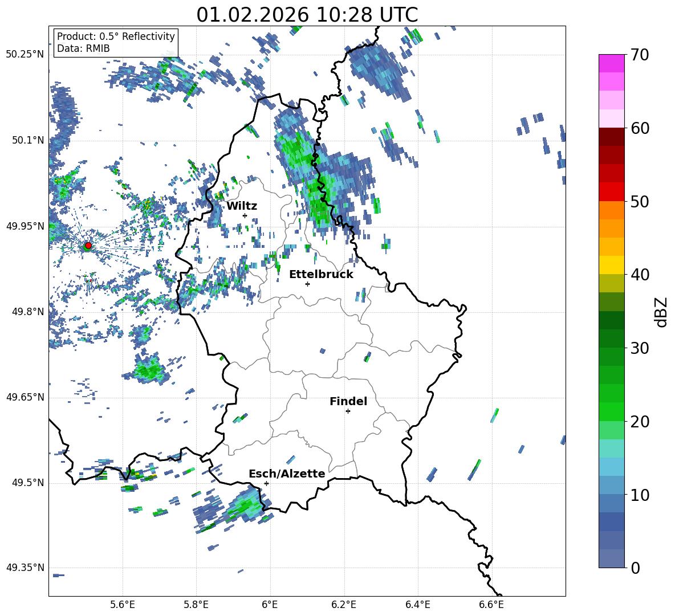Click the Wiltz station cross marker
The width and height of the screenshot is (675, 616).
point(245,215)
